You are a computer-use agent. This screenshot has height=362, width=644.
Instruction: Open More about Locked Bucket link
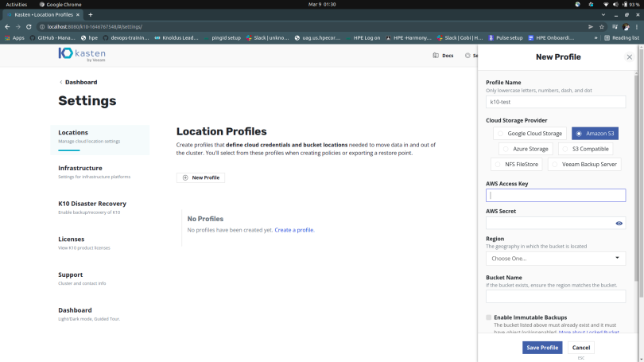tap(588, 332)
